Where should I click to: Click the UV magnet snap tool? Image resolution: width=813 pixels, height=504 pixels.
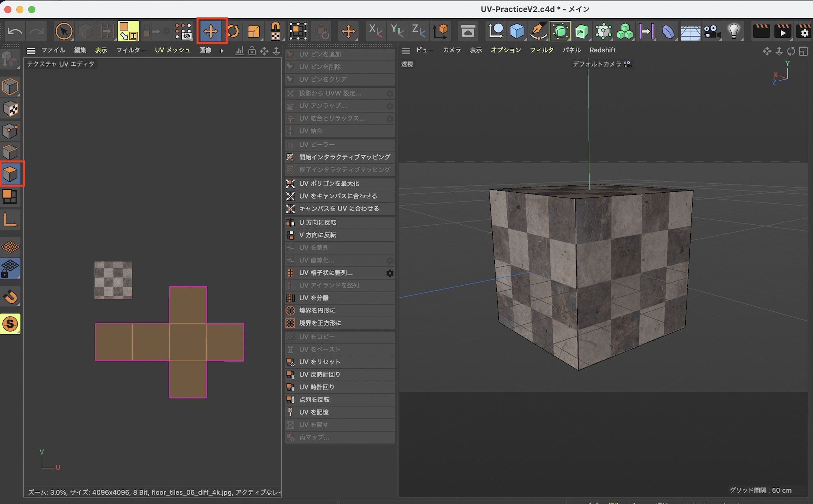(x=275, y=31)
